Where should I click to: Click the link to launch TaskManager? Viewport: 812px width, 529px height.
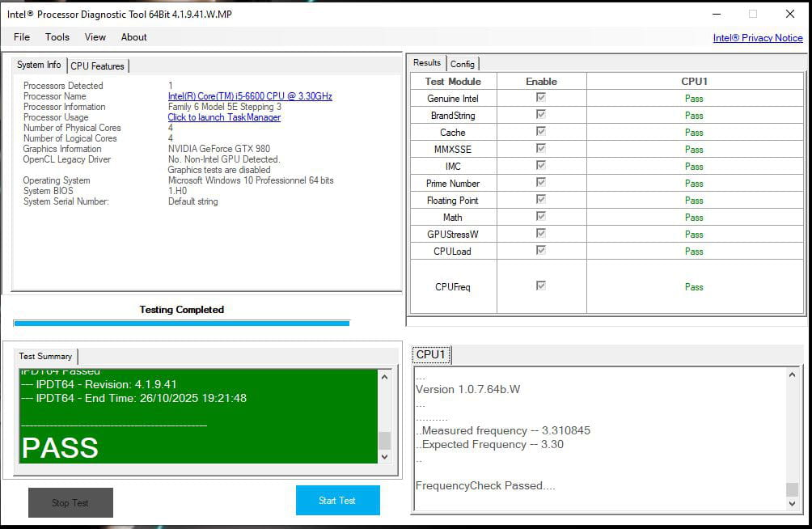224,117
